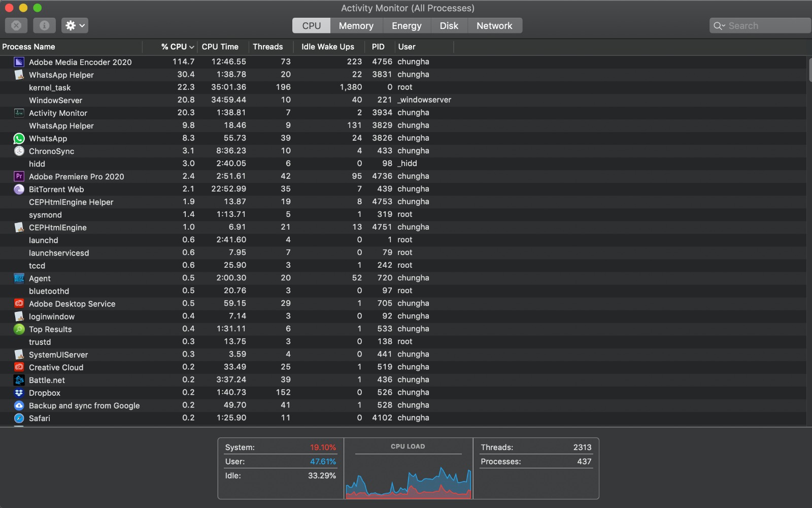Click the Processes 437 total
The image size is (812, 508).
(x=584, y=462)
